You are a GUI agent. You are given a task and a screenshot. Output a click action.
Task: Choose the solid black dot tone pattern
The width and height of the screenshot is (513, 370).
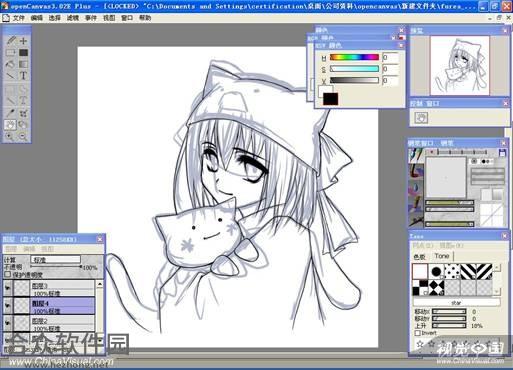tap(436, 272)
